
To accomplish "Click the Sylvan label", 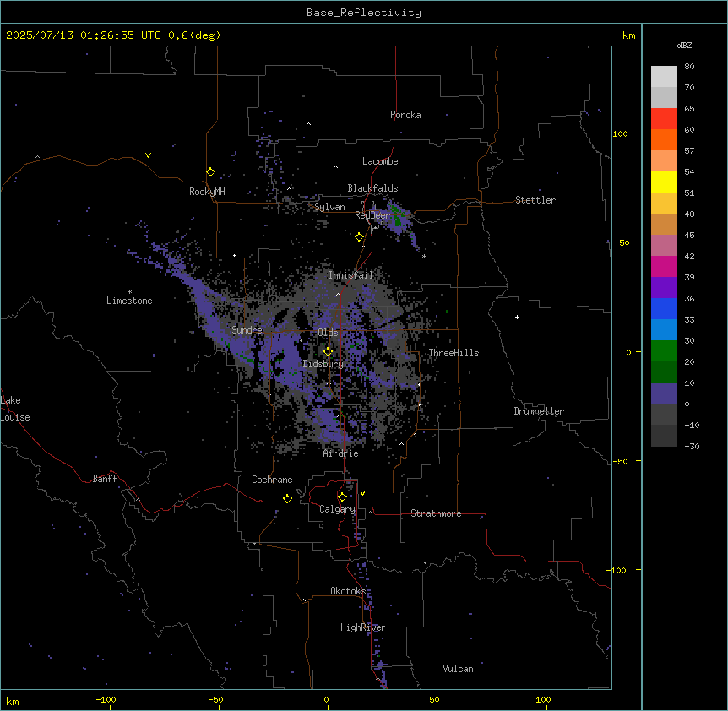I will pyautogui.click(x=329, y=207).
